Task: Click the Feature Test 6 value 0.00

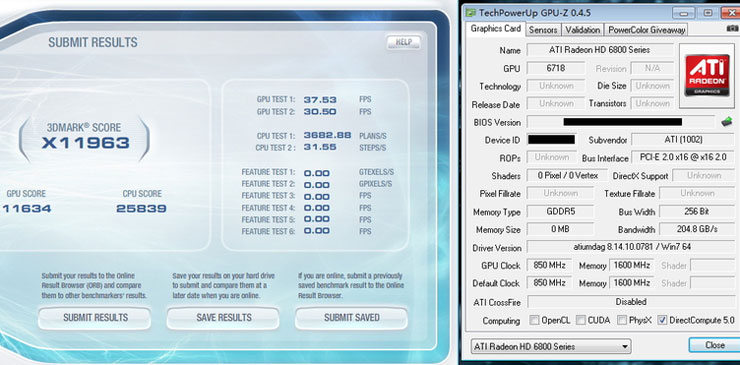Action: tap(317, 231)
